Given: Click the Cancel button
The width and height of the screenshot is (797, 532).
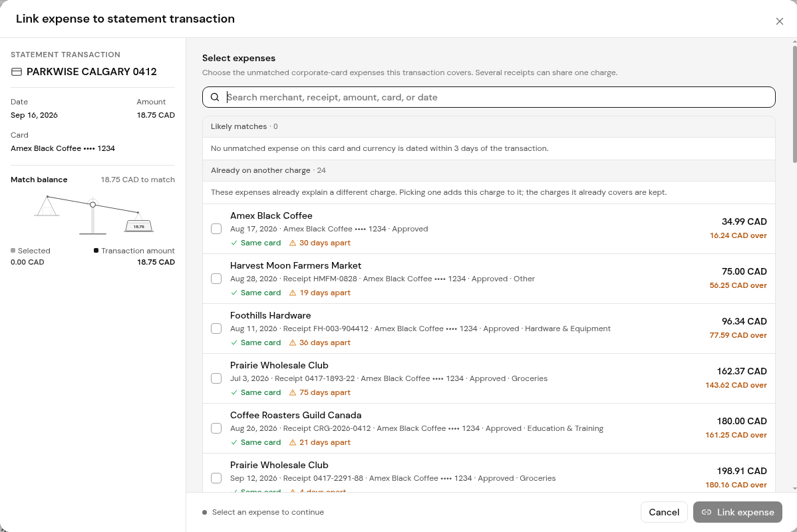Looking at the screenshot, I should 664,512.
